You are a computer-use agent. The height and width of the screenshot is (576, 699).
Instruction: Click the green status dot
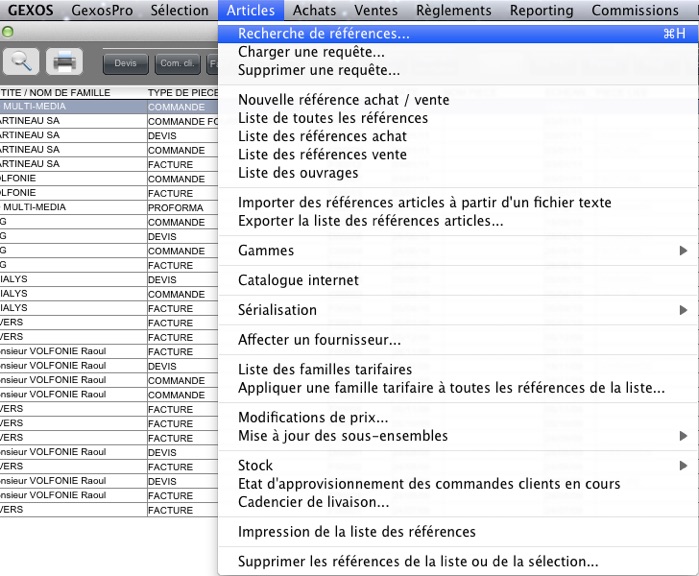[x=8, y=32]
